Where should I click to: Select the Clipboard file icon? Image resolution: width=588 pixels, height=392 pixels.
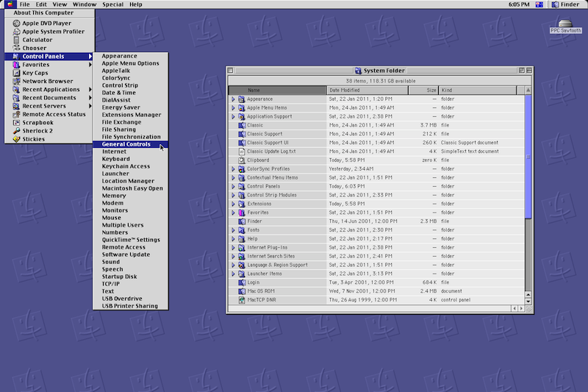pyautogui.click(x=242, y=160)
